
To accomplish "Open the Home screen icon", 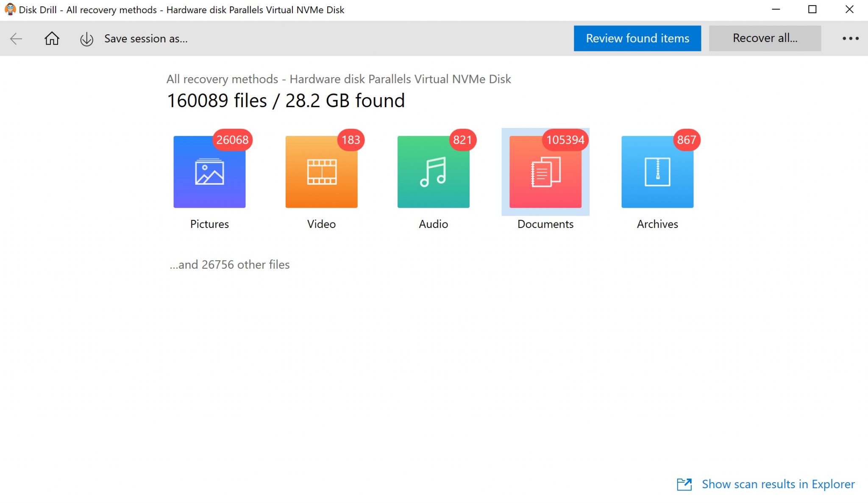I will tap(52, 39).
